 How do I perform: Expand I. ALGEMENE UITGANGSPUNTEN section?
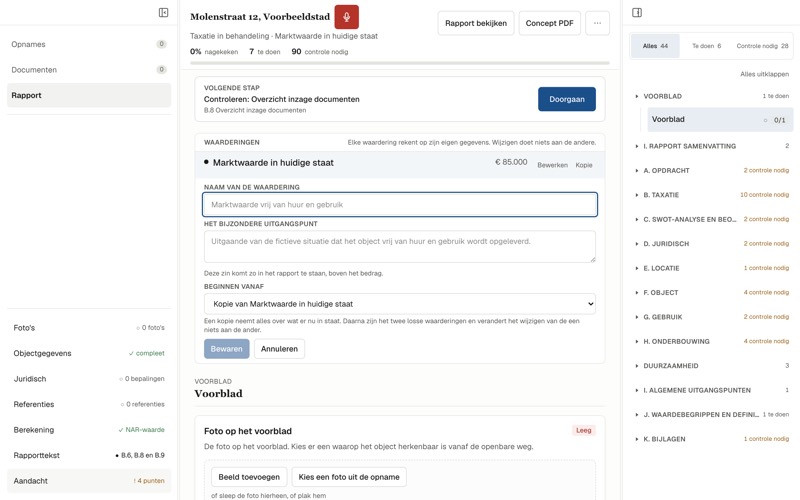[x=712, y=391]
